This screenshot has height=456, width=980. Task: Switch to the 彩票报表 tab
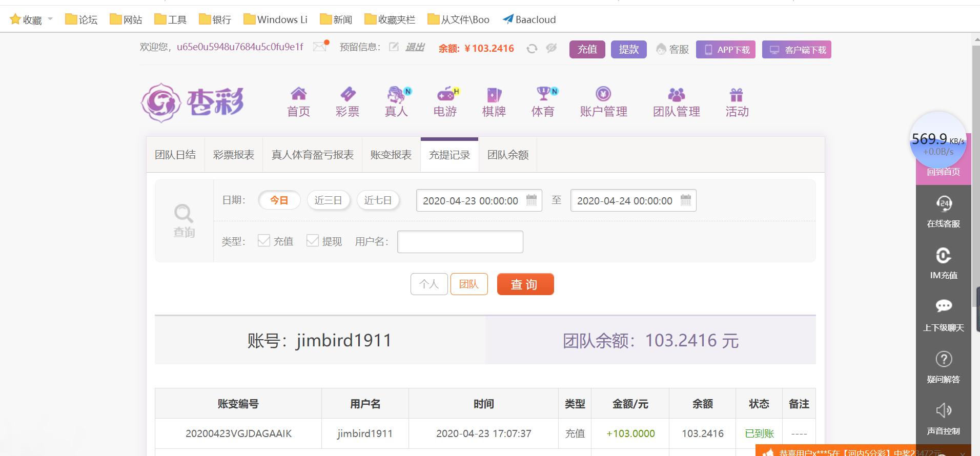(234, 155)
